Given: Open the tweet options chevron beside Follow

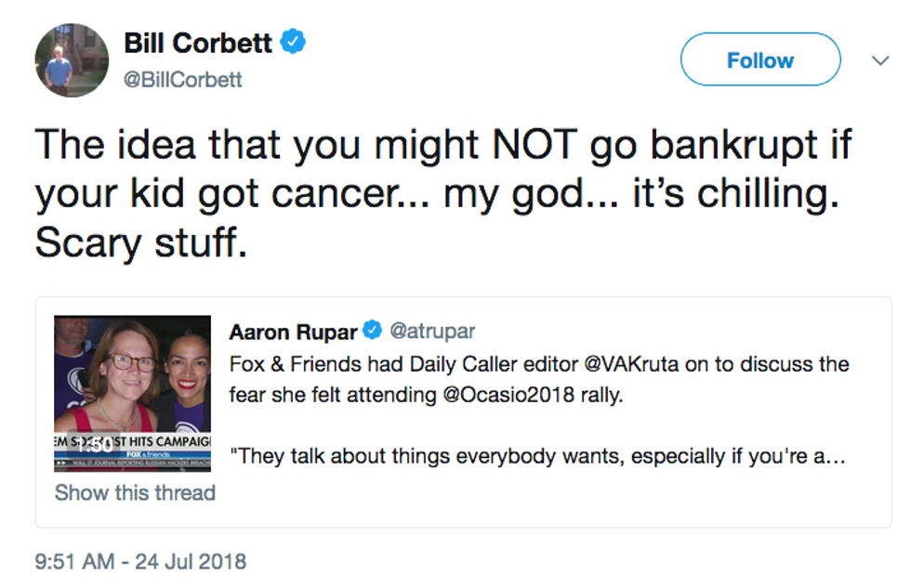Looking at the screenshot, I should pyautogui.click(x=880, y=60).
